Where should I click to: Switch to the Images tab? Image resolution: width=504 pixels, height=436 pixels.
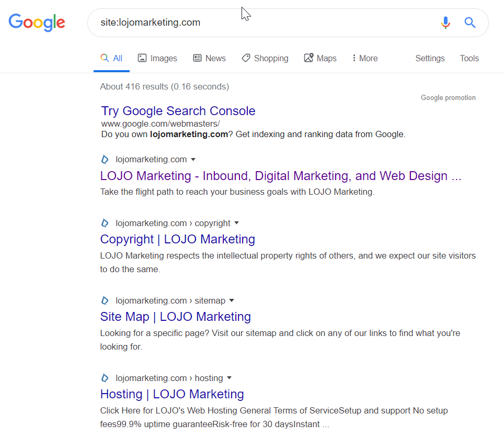pyautogui.click(x=157, y=58)
